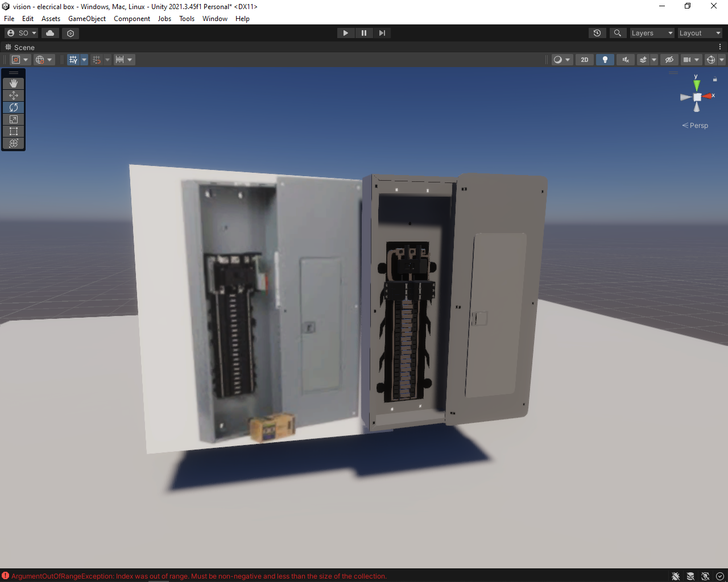Toggle scene lighting lightbulb
This screenshot has height=582, width=728.
click(605, 60)
